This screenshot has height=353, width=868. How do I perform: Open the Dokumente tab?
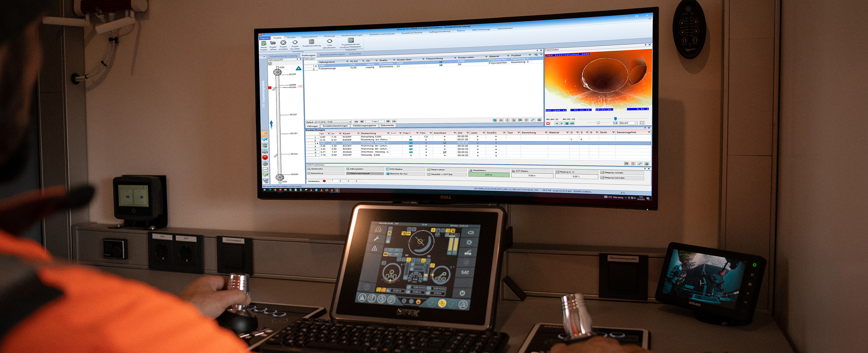387,125
